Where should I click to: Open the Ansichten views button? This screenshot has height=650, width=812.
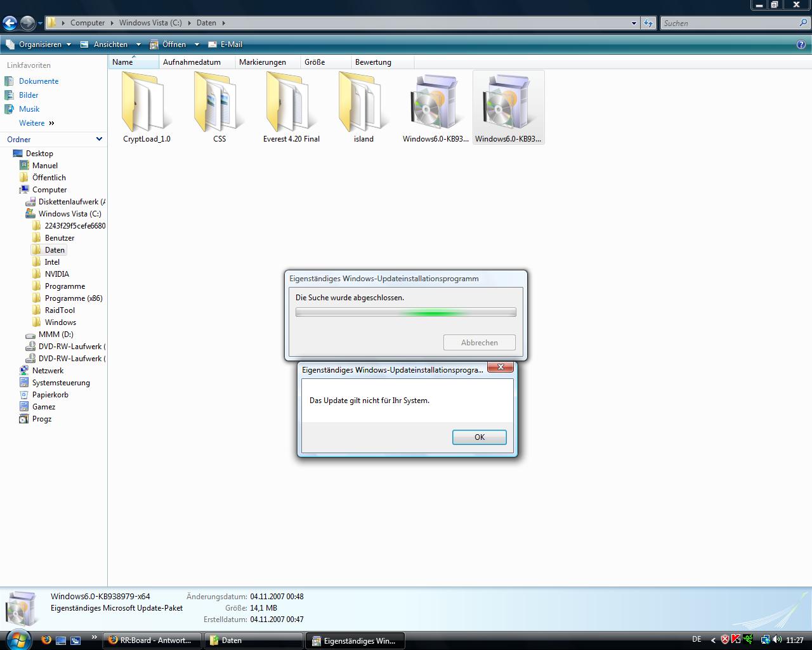coord(103,44)
